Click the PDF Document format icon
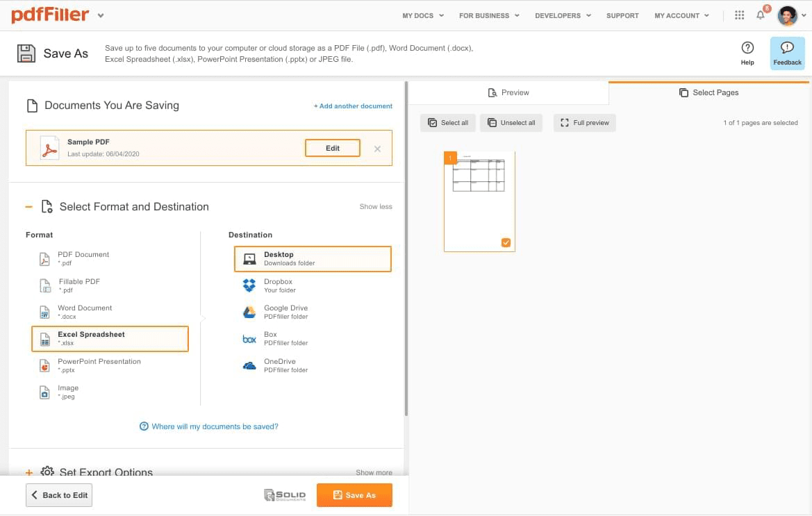 pos(44,258)
